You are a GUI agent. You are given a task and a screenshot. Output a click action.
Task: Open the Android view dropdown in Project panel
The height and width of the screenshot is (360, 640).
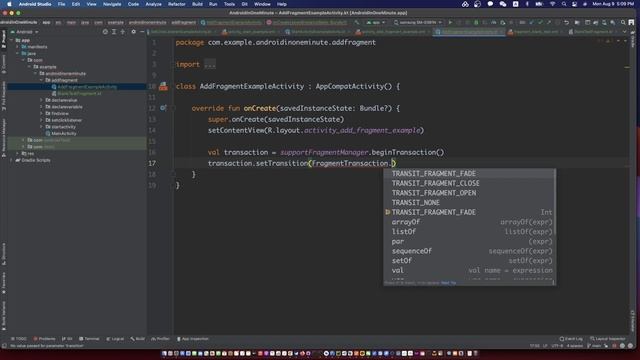point(24,31)
